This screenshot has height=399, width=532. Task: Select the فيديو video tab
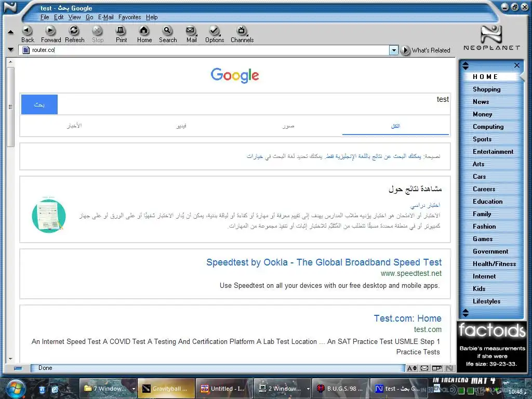coord(181,126)
